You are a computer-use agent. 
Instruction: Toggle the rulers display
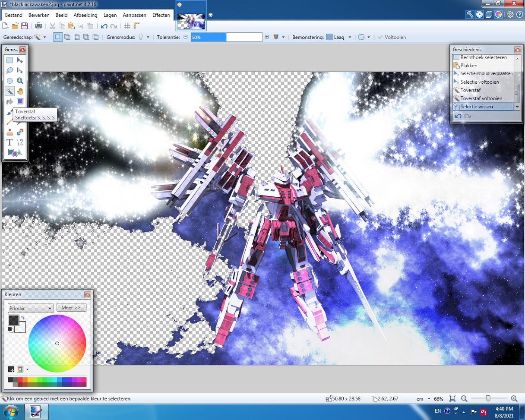tap(137, 26)
